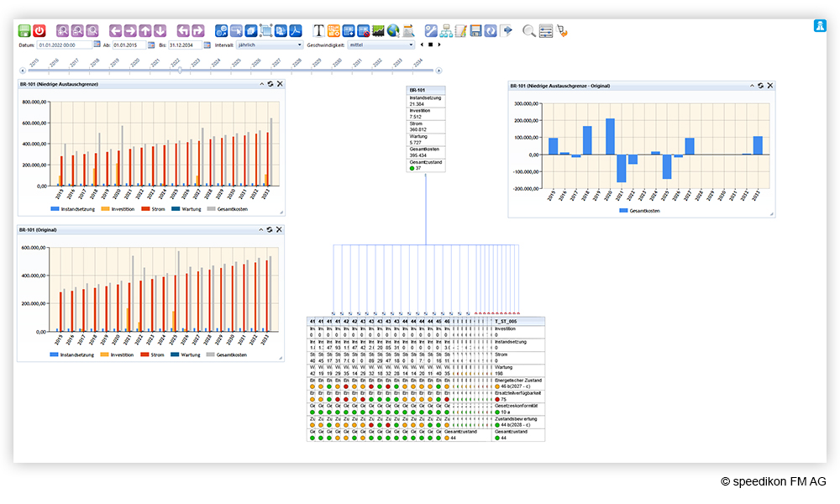
Task: Click the Datum date input field
Action: click(65, 45)
